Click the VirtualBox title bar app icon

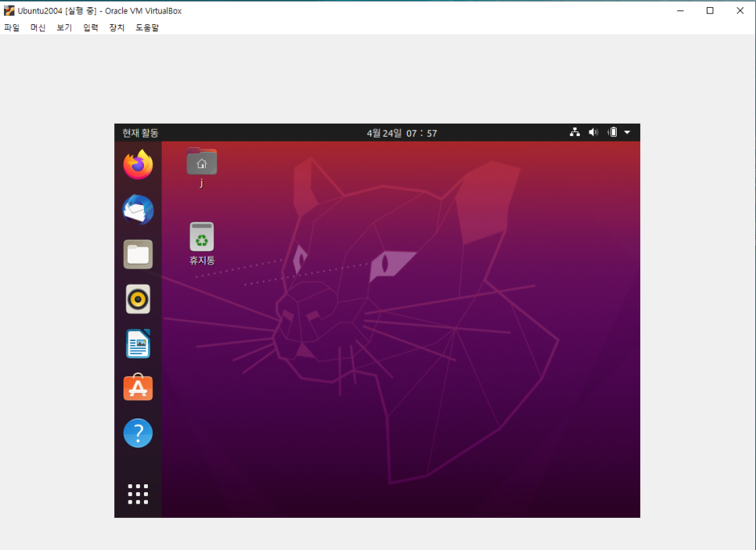coord(9,11)
